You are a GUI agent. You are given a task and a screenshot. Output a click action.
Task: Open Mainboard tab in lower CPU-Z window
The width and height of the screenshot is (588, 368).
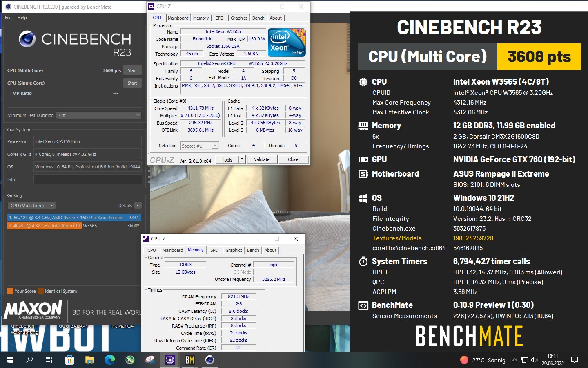click(x=173, y=250)
